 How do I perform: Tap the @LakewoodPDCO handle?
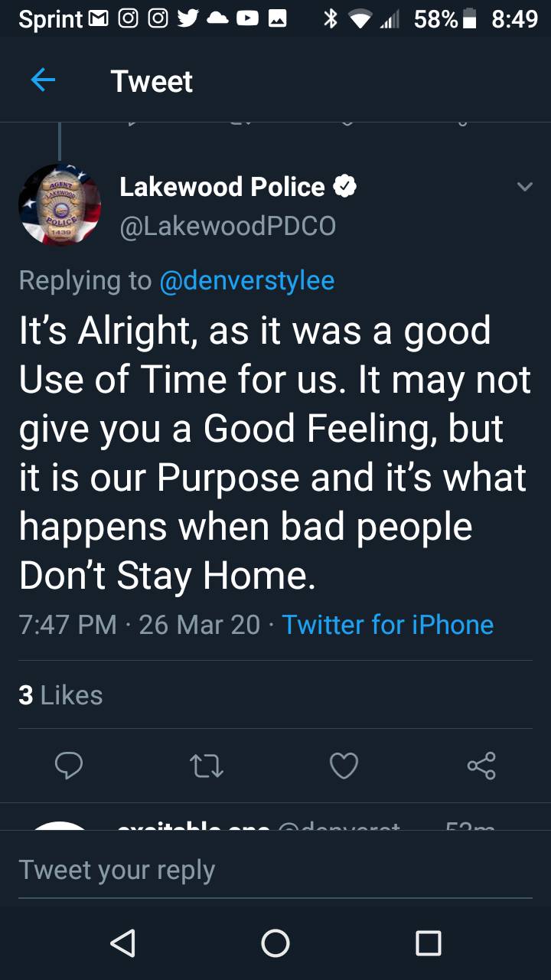click(x=227, y=227)
